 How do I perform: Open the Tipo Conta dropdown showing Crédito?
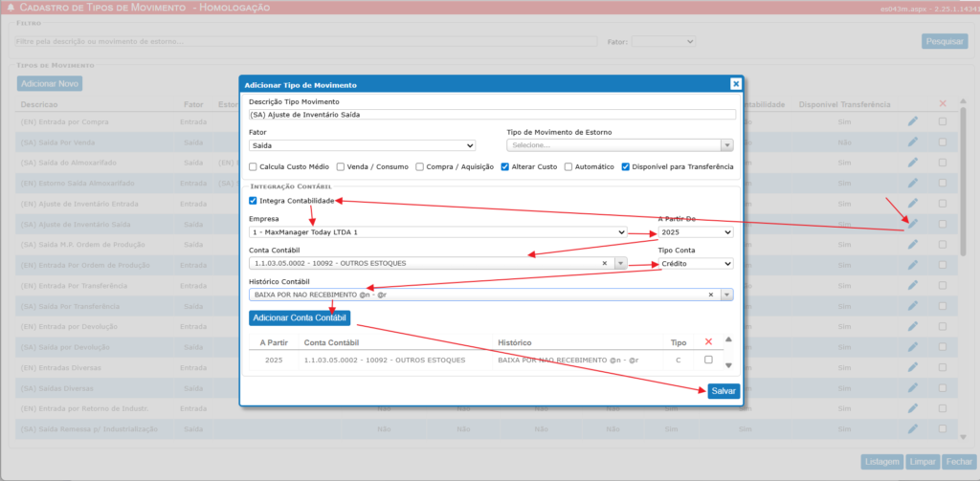695,263
